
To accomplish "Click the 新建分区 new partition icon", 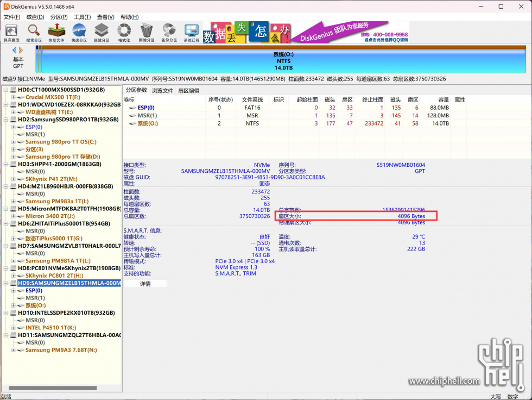I will click(102, 33).
